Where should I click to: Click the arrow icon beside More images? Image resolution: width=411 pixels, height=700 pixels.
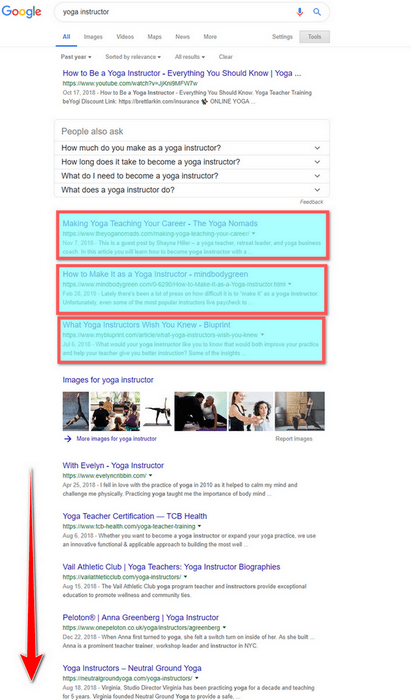tap(67, 439)
